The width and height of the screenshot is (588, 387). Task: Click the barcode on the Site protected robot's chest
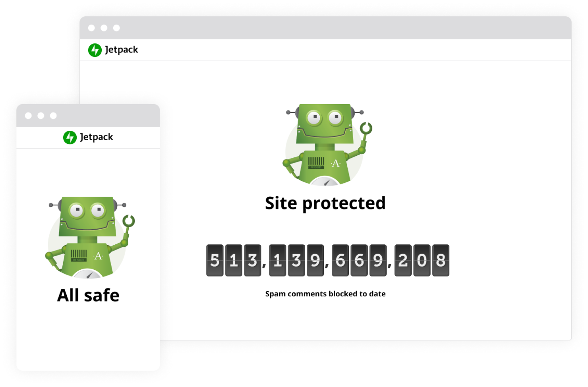tap(316, 162)
